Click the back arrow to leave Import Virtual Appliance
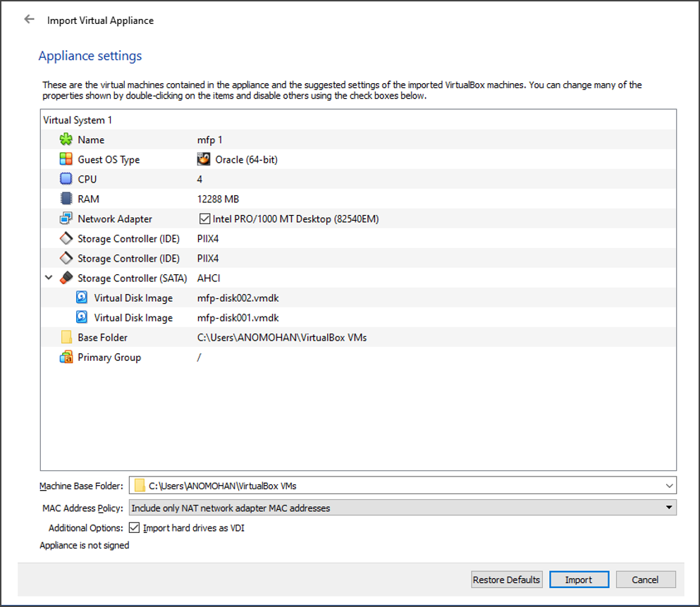This screenshot has height=607, width=700. (x=28, y=20)
